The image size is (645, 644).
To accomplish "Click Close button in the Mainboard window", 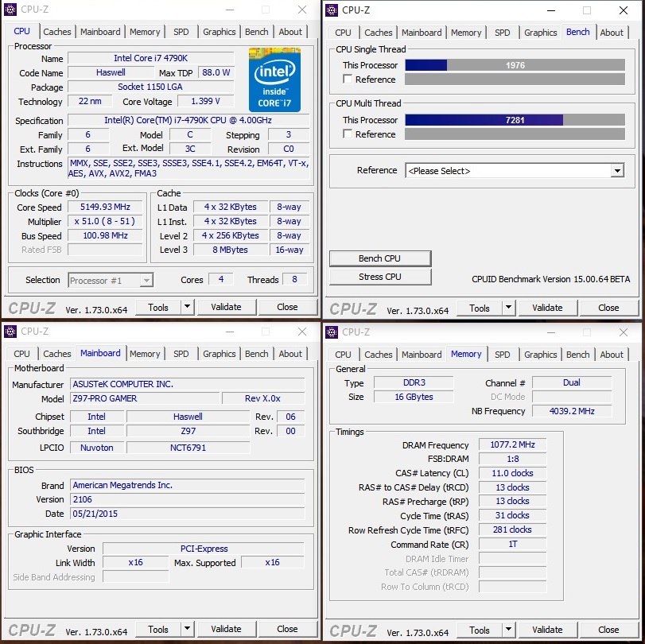I will pyautogui.click(x=287, y=629).
